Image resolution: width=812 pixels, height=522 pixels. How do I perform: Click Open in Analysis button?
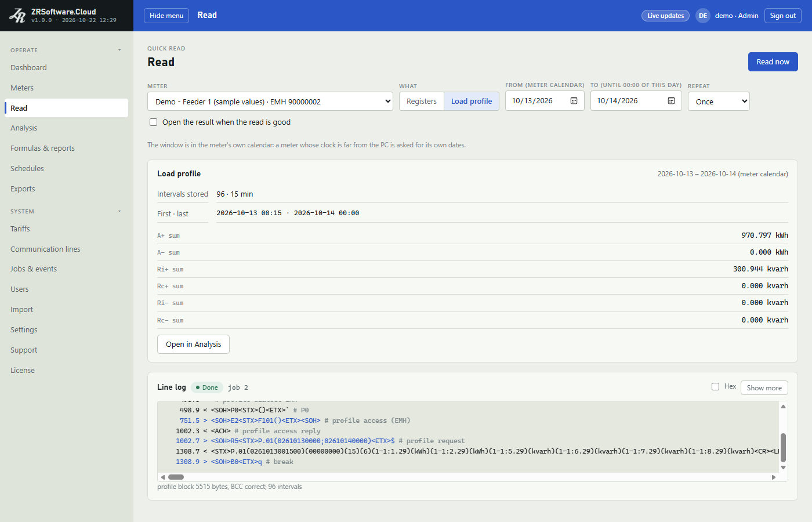point(193,345)
